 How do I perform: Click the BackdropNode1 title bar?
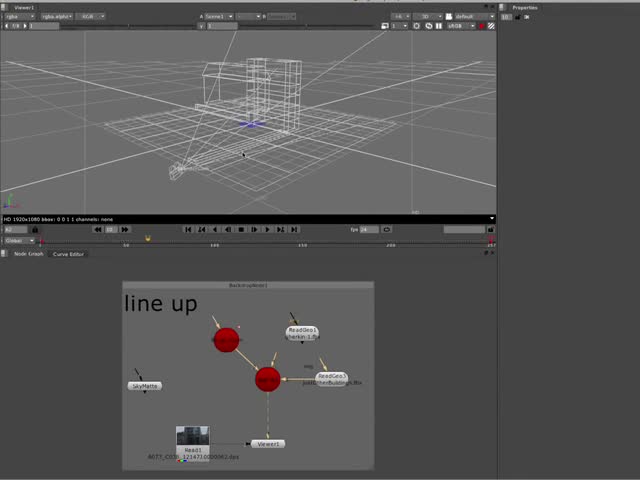(x=248, y=285)
